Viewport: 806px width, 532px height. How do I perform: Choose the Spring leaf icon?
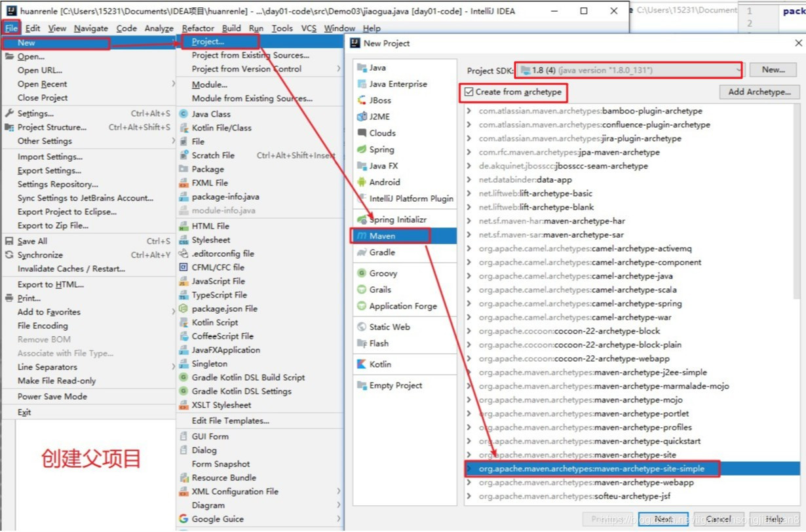(361, 149)
